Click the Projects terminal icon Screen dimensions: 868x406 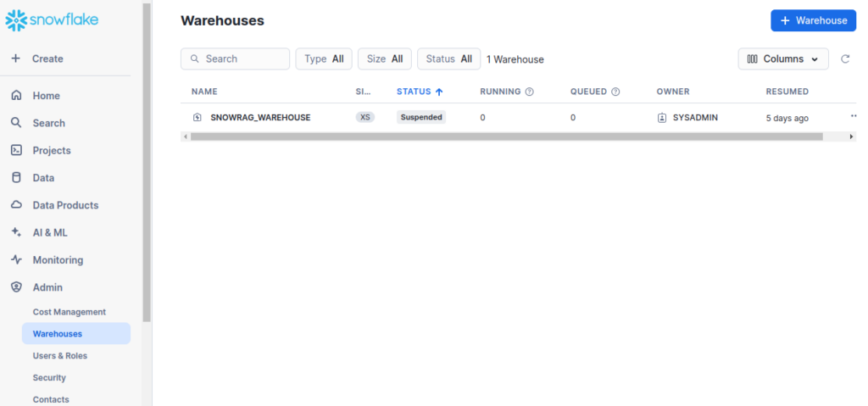tap(17, 150)
